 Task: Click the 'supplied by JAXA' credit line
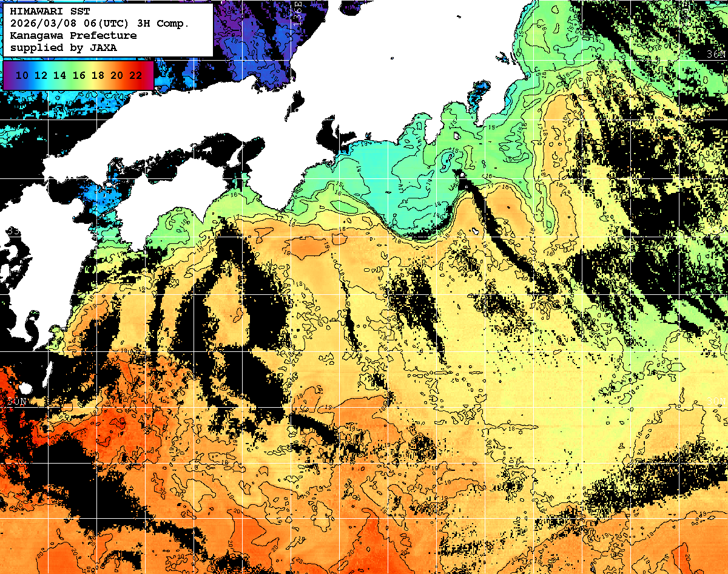point(63,47)
